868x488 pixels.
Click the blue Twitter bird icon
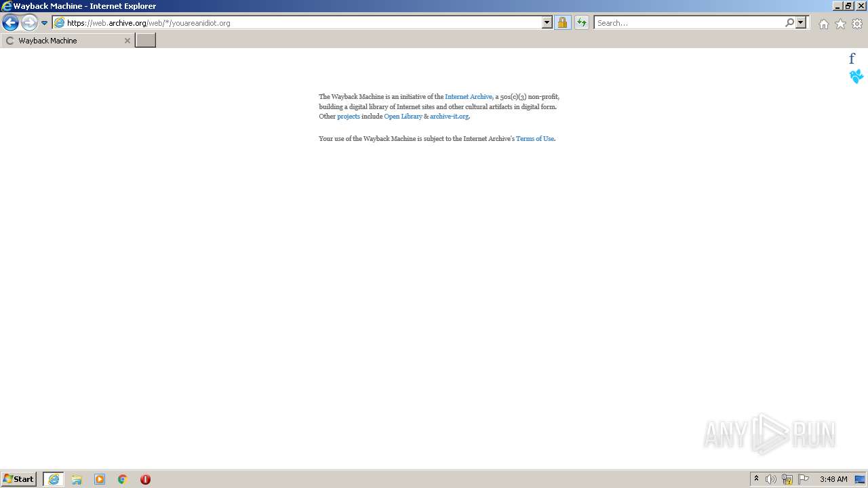(856, 76)
